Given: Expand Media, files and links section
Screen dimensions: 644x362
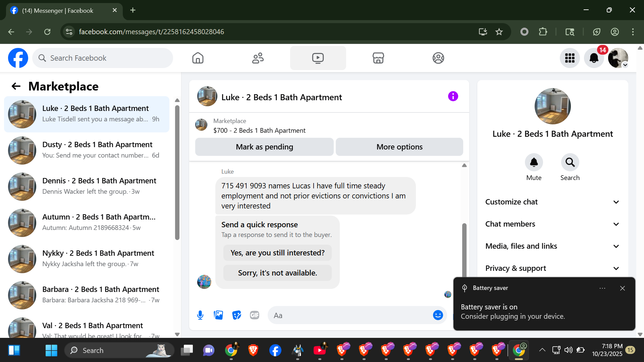Looking at the screenshot, I should pos(552,246).
